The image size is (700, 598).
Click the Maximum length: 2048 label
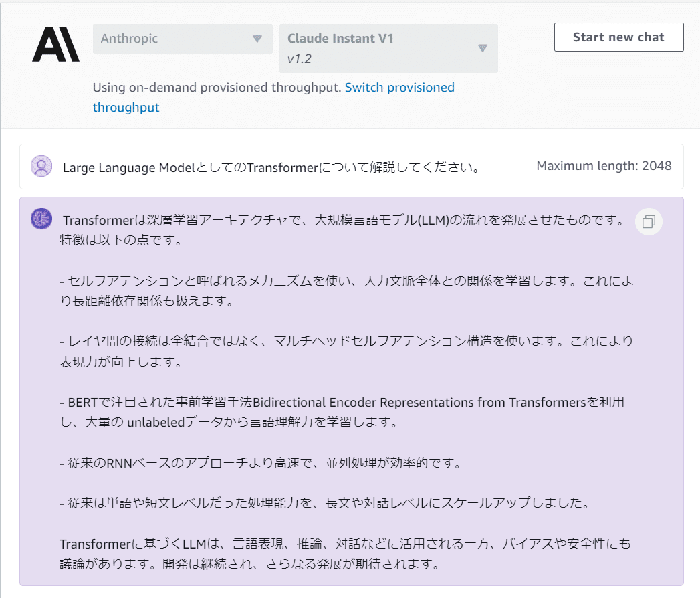coord(604,166)
